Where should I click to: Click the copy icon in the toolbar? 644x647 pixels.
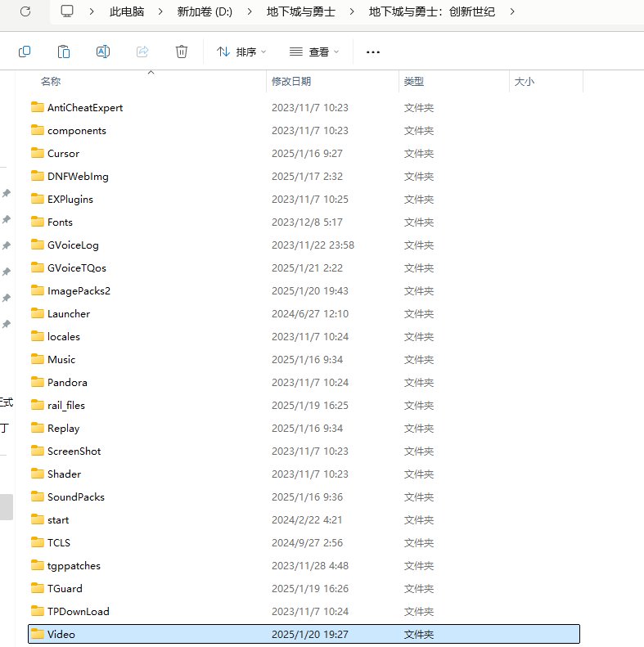click(25, 52)
